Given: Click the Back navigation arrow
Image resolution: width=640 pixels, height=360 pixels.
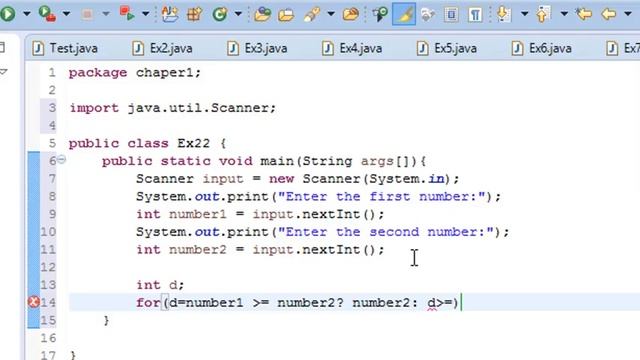Looking at the screenshot, I should [609, 14].
